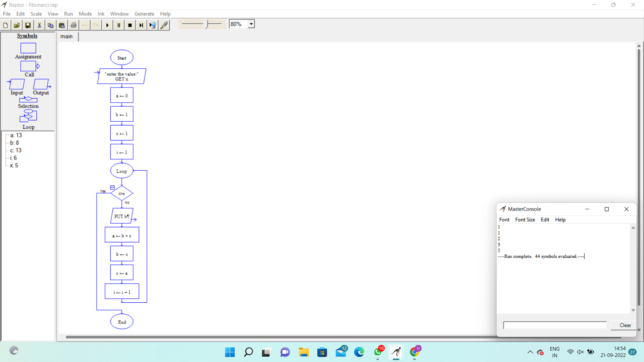Image resolution: width=644 pixels, height=362 pixels.
Task: Open the Font Size menu in MasterConsole
Action: [525, 220]
